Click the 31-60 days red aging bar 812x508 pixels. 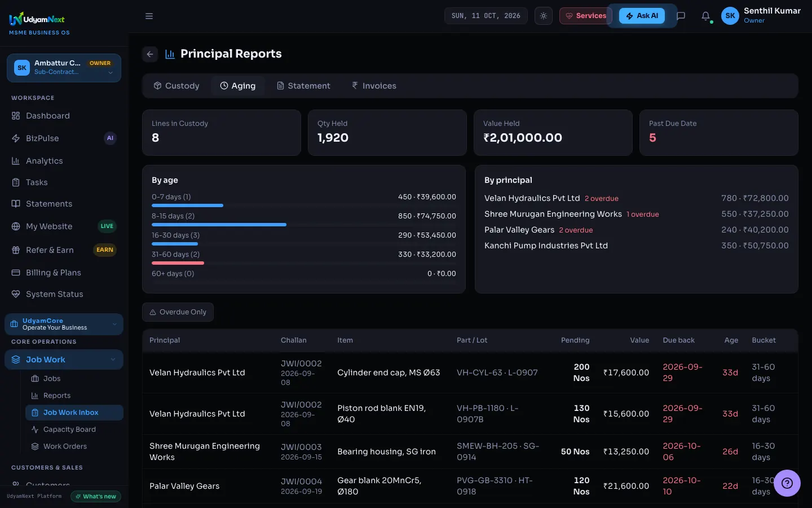pos(178,263)
